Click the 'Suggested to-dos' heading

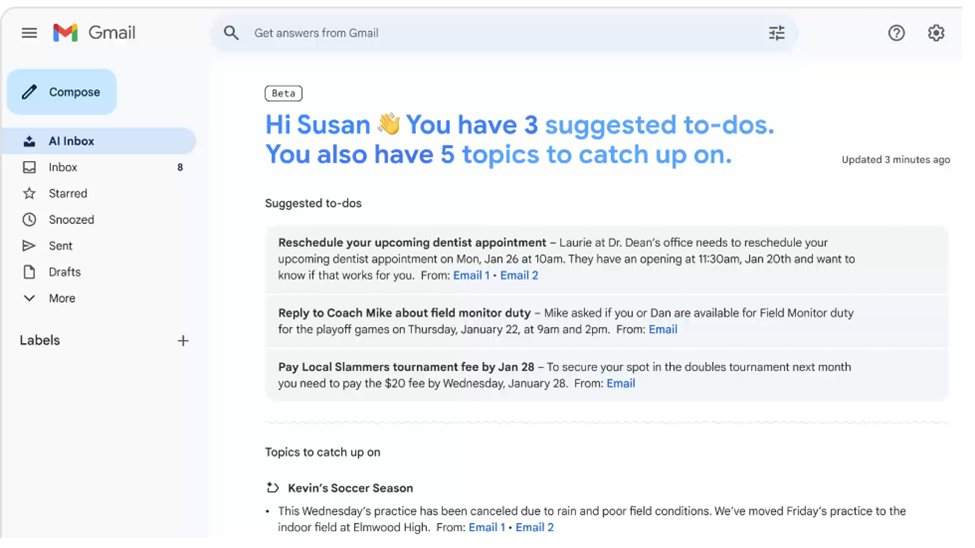313,203
